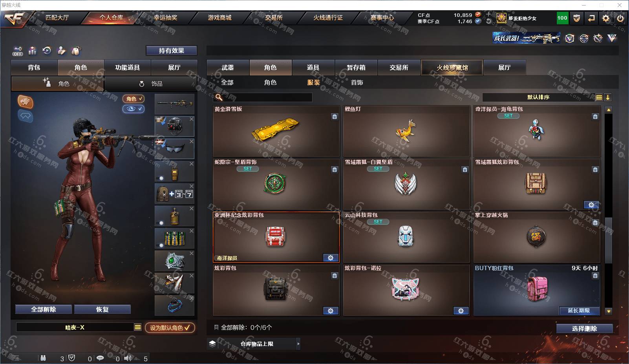Open settings gear in top bar
The width and height of the screenshot is (629, 364).
(x=606, y=18)
